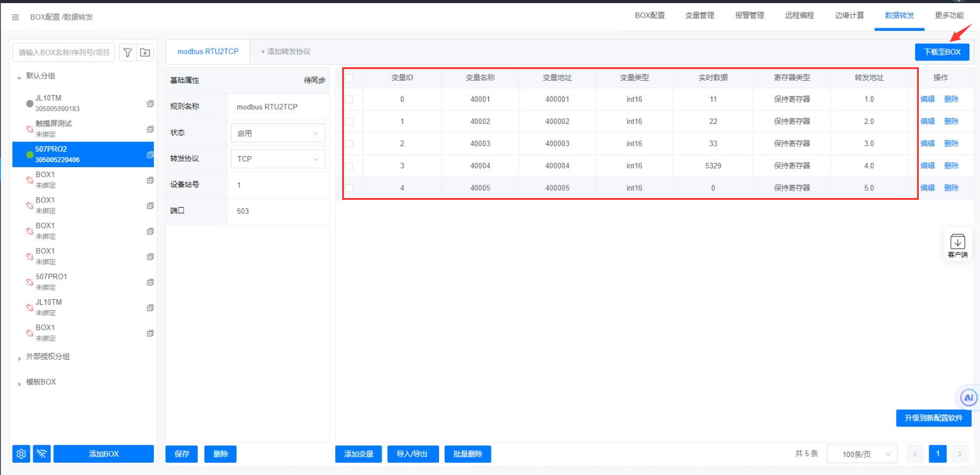Click the + 添加转发协议 tab
Screen dimensions: 980x475
pos(286,52)
